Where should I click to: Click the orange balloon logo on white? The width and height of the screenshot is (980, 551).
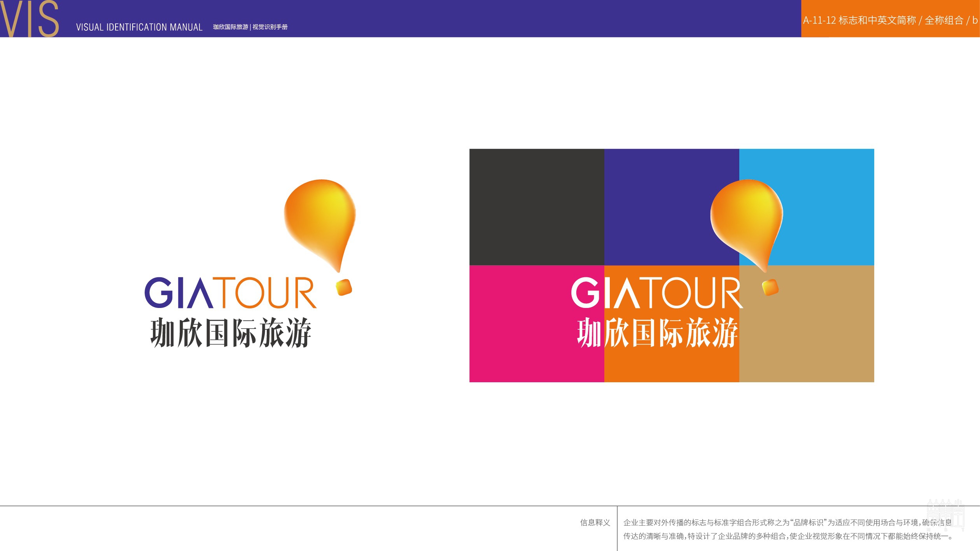pyautogui.click(x=320, y=226)
